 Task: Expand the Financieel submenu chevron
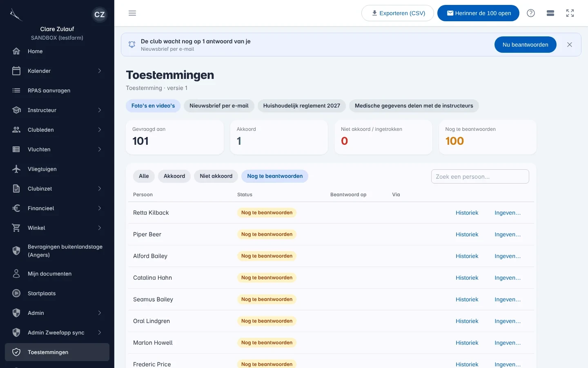pyautogui.click(x=100, y=208)
